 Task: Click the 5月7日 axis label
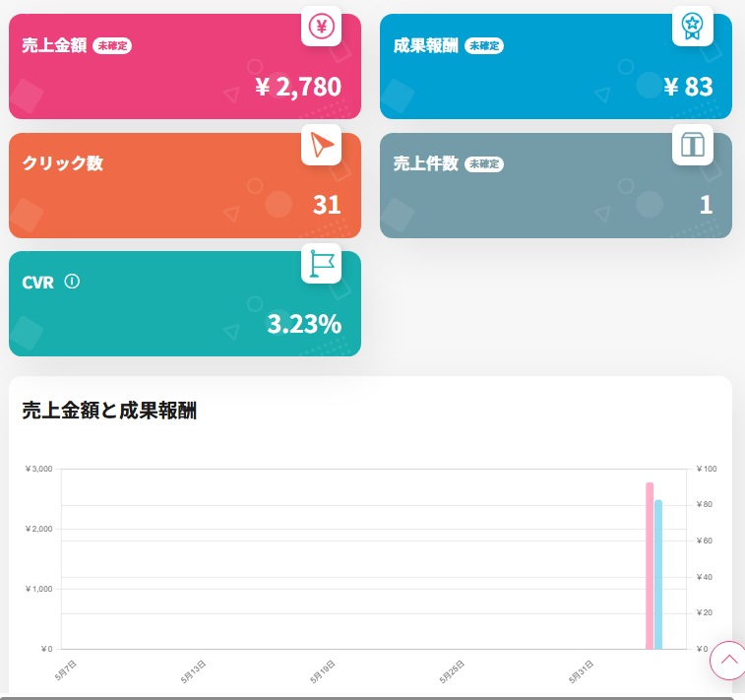click(x=66, y=670)
